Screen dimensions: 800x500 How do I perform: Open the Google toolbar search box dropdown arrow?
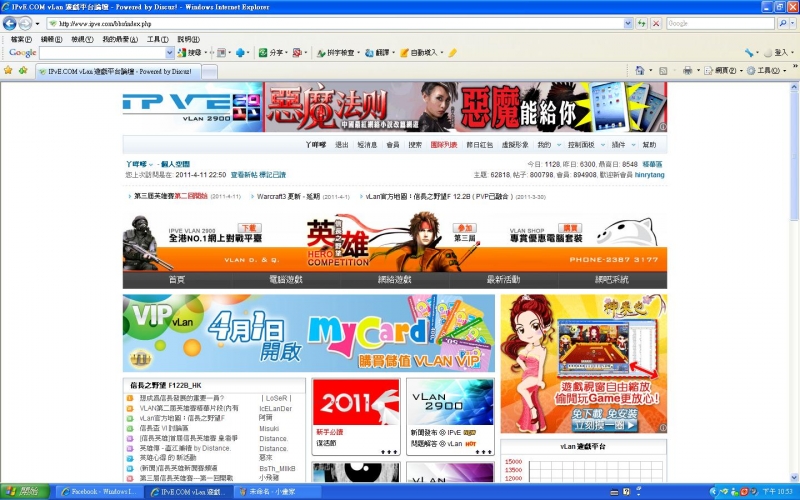click(169, 53)
